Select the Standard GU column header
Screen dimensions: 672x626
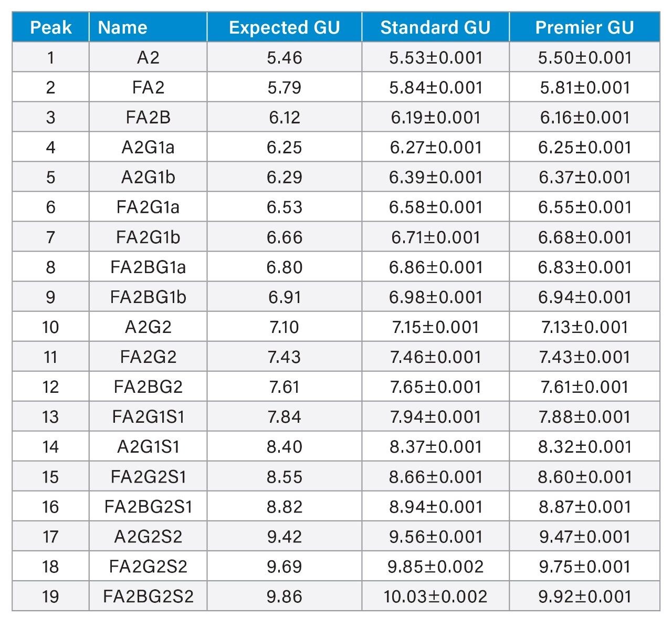click(x=435, y=27)
